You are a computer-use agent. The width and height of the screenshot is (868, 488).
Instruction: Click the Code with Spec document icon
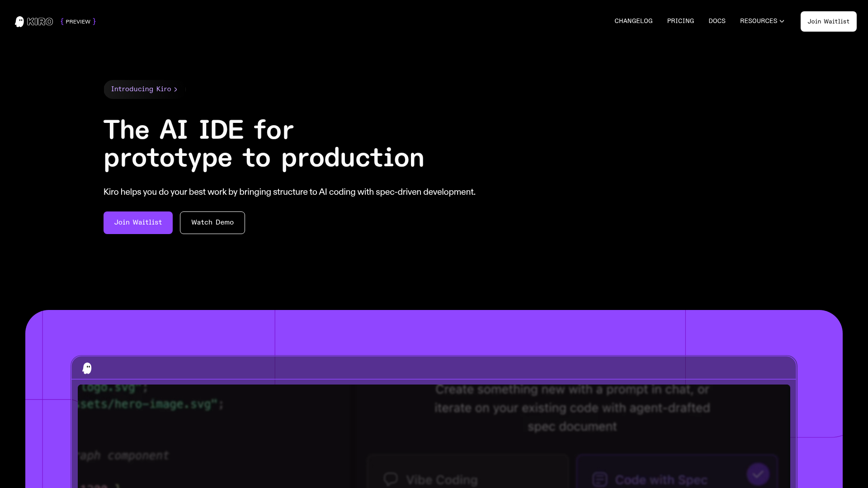coord(600,479)
